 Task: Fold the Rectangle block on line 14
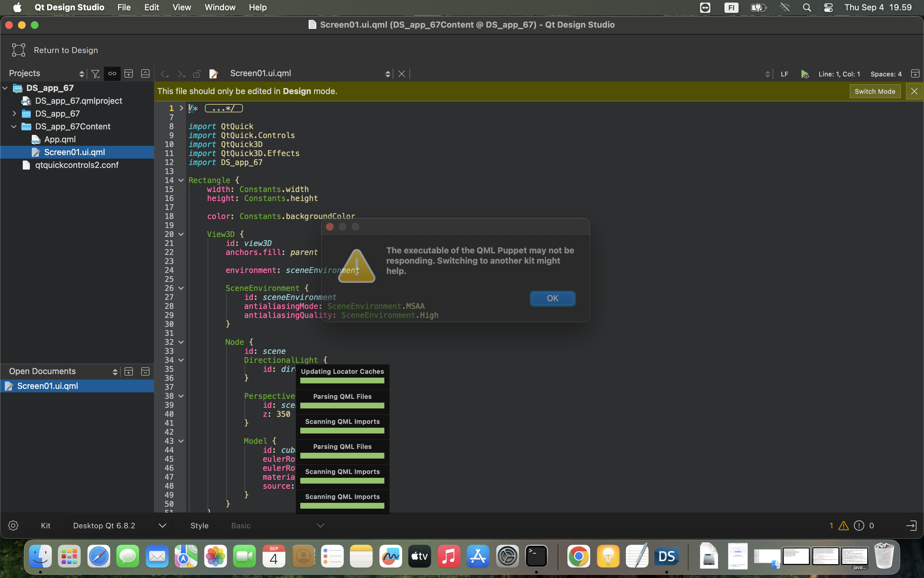[181, 180]
